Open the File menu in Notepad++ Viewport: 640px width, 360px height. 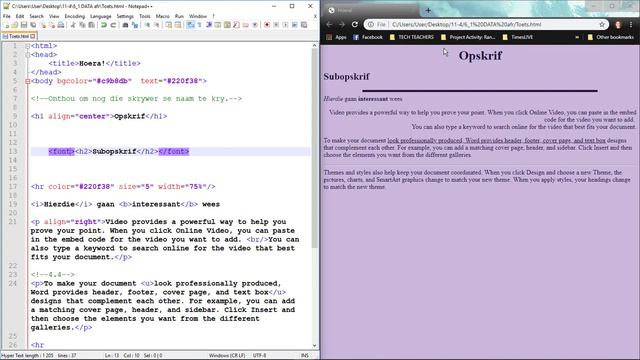[7, 16]
